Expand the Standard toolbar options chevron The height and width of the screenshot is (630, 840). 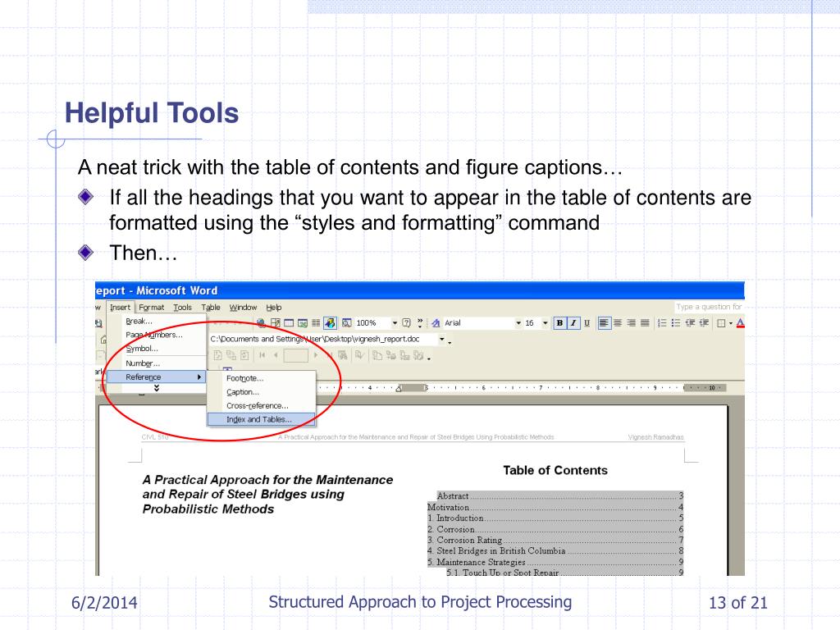(420, 323)
